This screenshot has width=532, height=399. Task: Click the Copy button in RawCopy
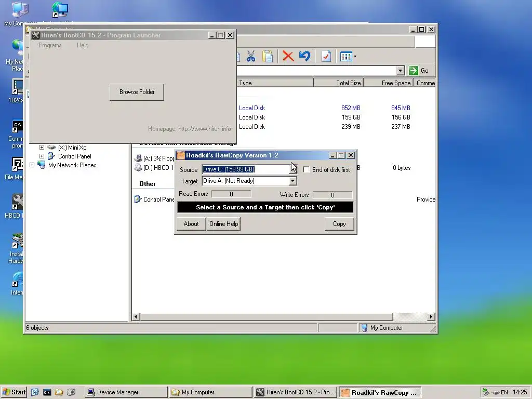tap(339, 224)
